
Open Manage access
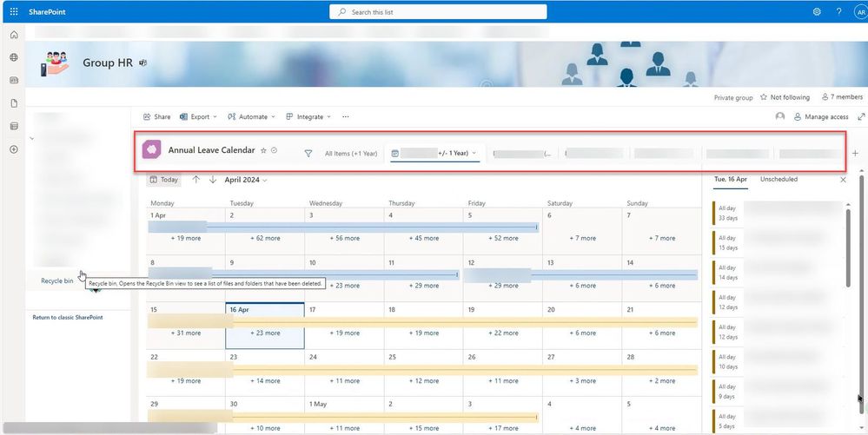[x=821, y=116]
